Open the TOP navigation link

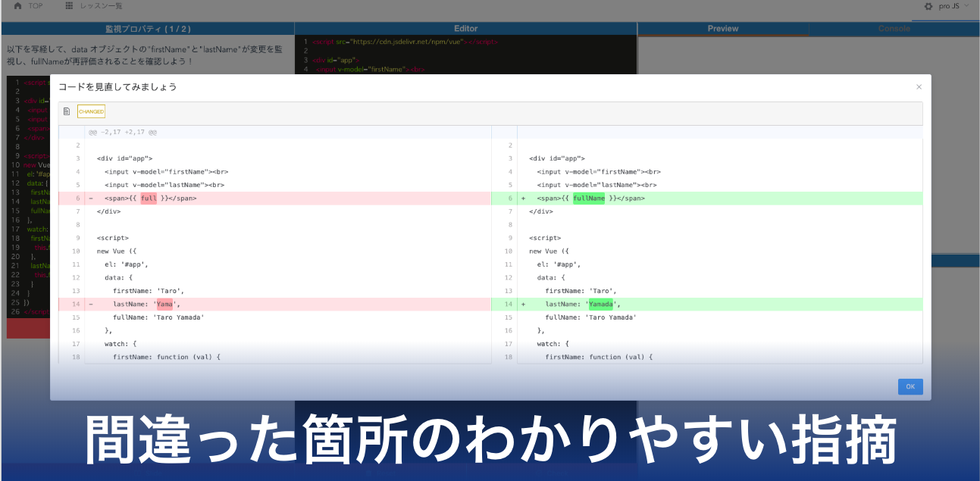pos(36,6)
